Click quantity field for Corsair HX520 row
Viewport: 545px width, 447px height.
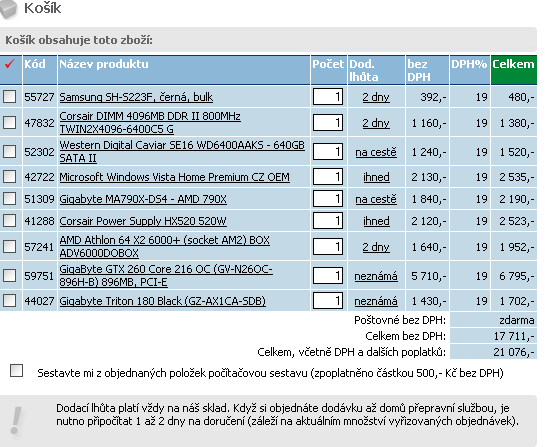coord(328,221)
